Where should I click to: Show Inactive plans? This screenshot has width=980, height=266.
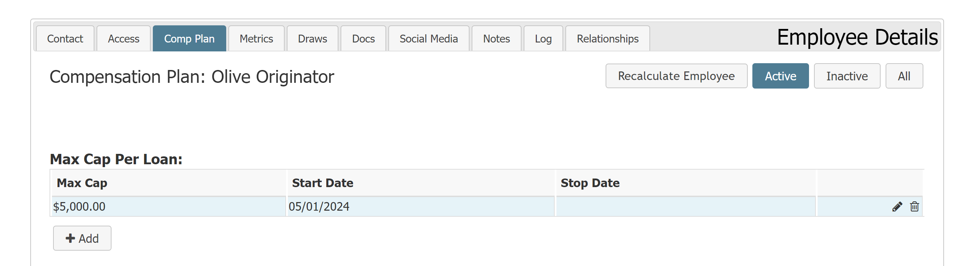coord(847,76)
